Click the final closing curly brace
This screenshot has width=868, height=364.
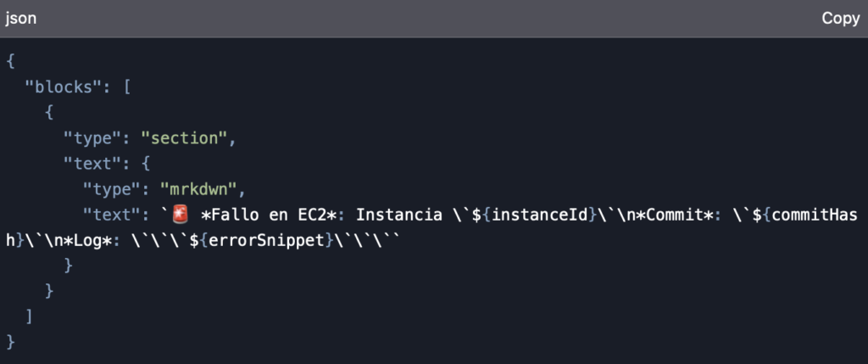pyautogui.click(x=10, y=342)
